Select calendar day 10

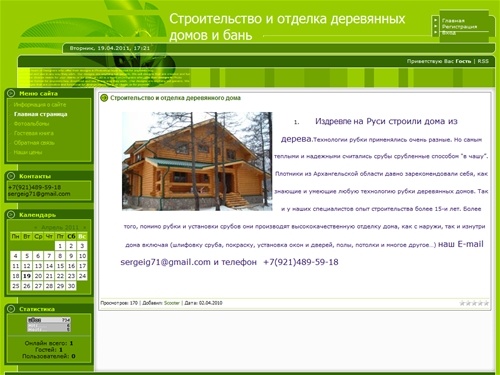tap(82, 256)
